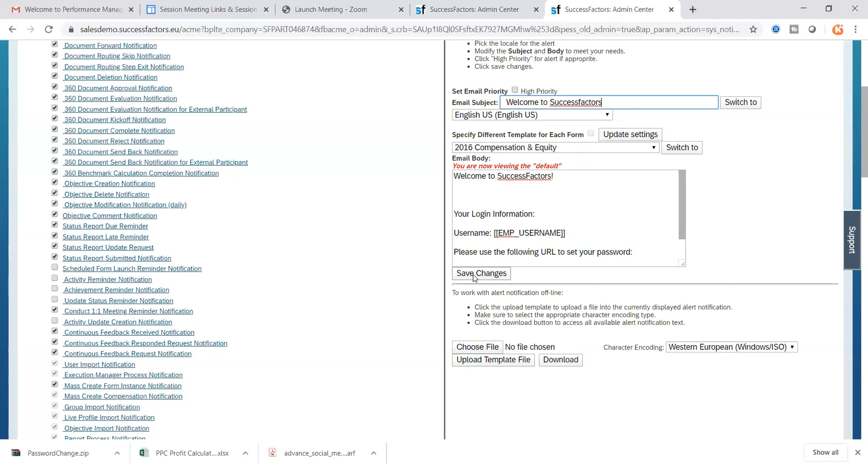Bookmark this page with star icon
Image resolution: width=868 pixels, height=466 pixels.
753,29
